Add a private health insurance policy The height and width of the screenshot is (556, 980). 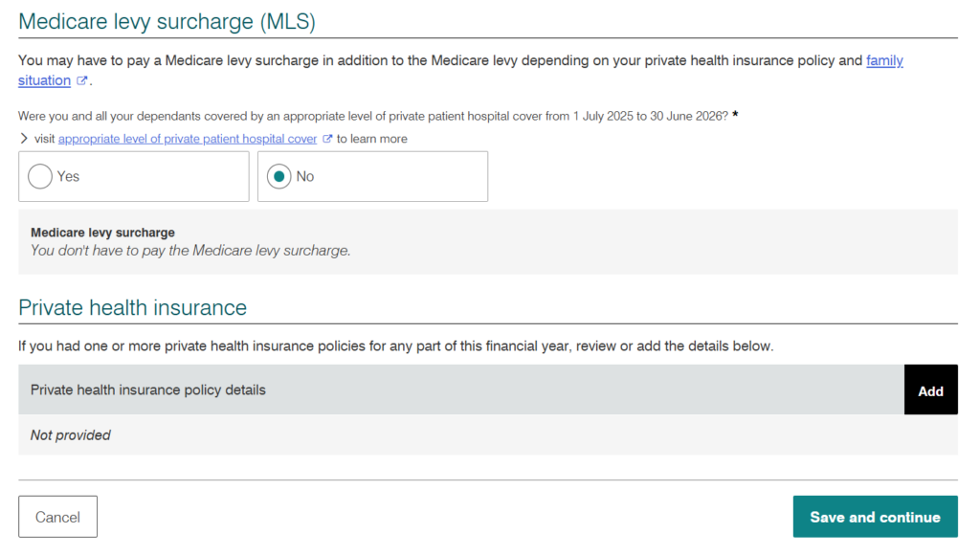930,389
